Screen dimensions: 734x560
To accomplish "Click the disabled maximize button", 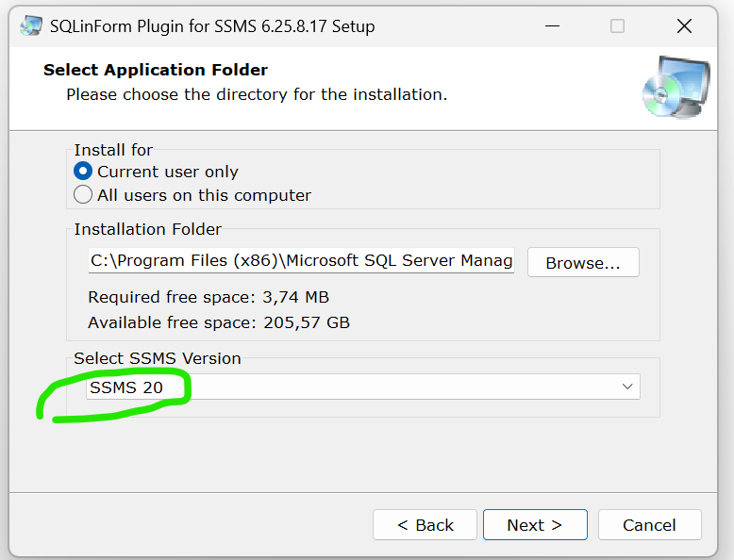I will click(x=617, y=26).
